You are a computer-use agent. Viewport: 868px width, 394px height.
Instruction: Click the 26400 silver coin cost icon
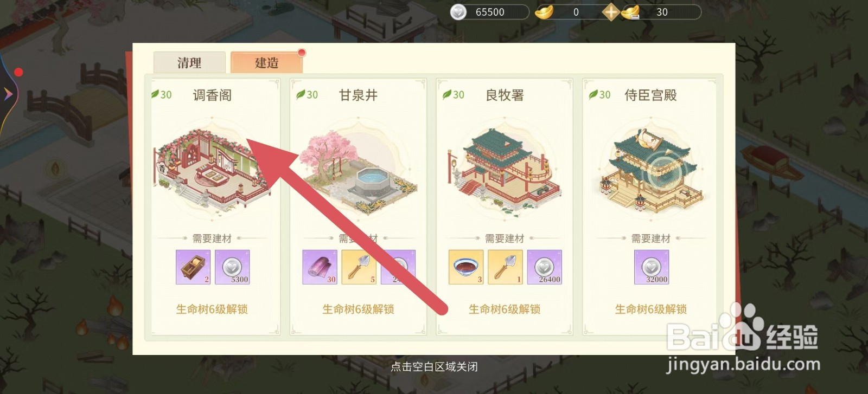(x=544, y=267)
